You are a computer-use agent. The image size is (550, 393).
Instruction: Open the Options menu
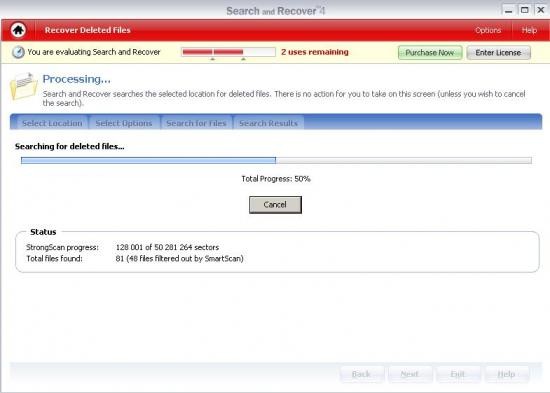pyautogui.click(x=488, y=30)
